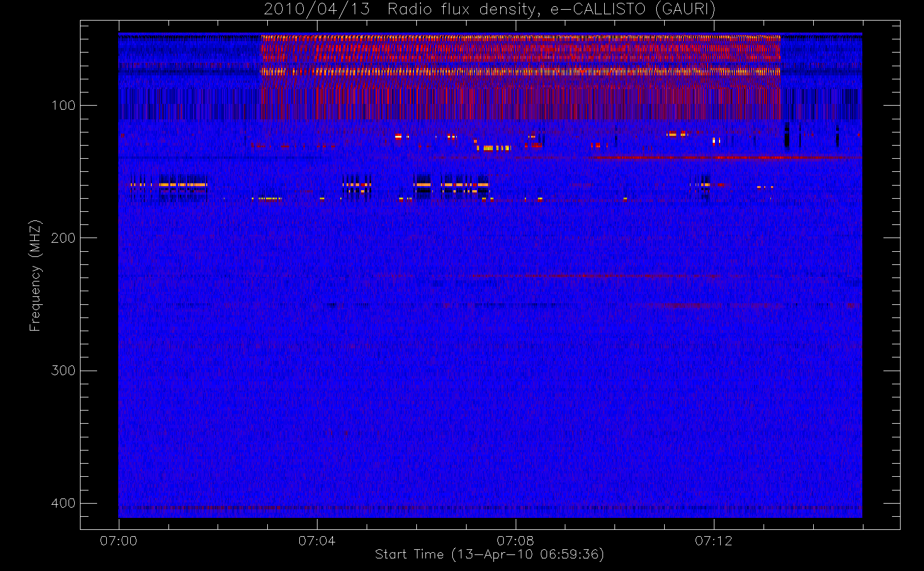
Task: Click the 07:12 time tick label
Action: coord(713,541)
